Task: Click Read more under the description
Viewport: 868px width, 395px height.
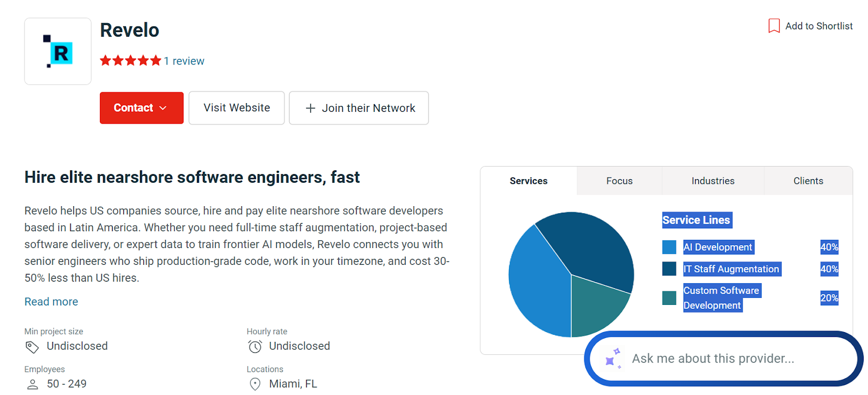Action: (x=51, y=302)
